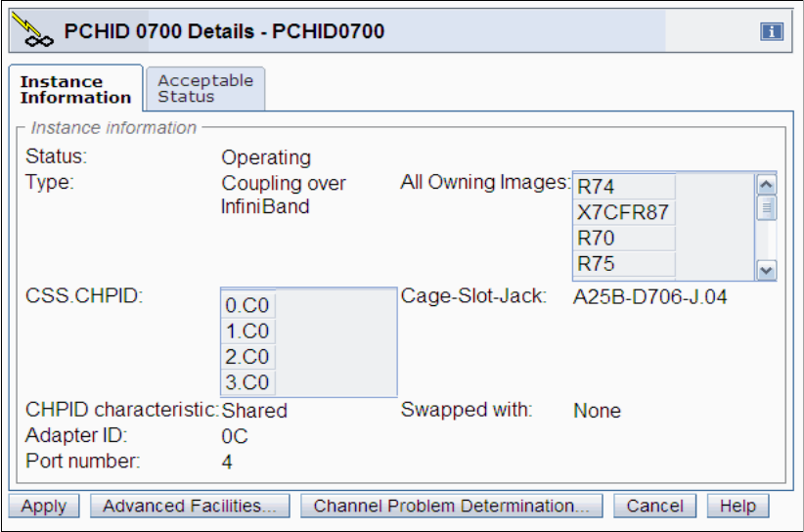Choose 1.C0 in the CSS.CHPID list
Image resolution: width=804 pixels, height=532 pixels.
coord(246,332)
